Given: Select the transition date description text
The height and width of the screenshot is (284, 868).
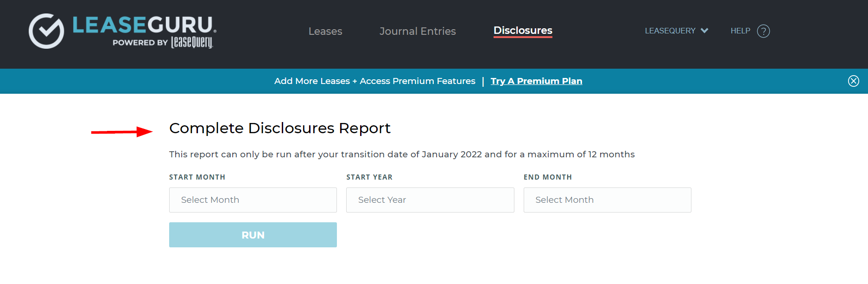Looking at the screenshot, I should coord(402,154).
